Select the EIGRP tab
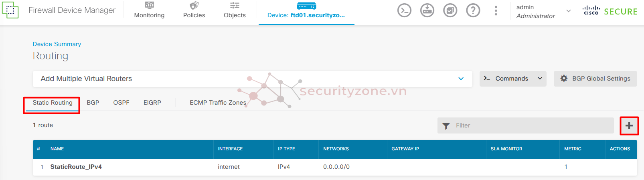644x180 pixels. point(152,103)
